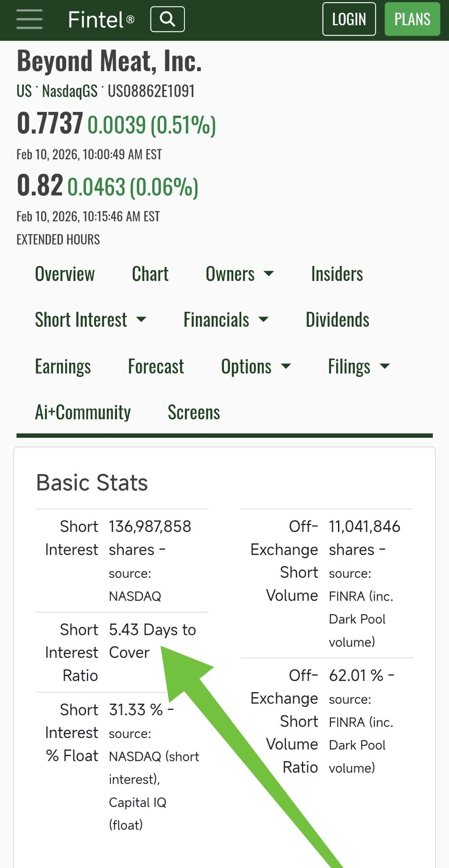Open the Insiders tab

(337, 274)
